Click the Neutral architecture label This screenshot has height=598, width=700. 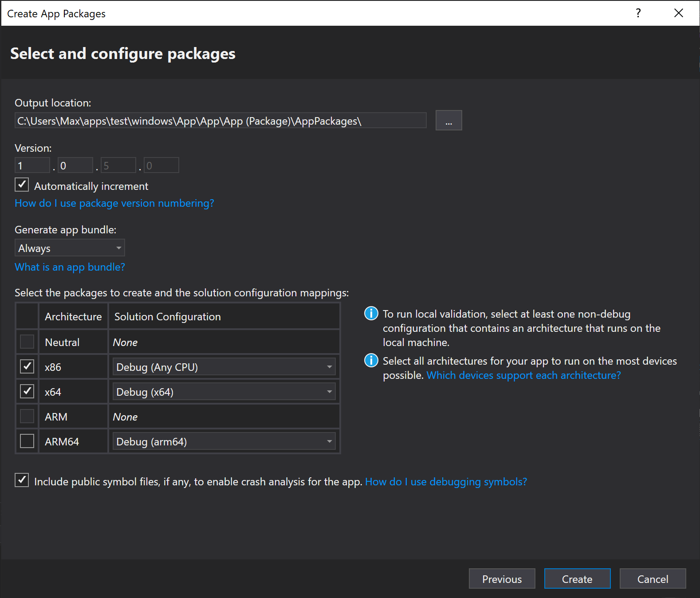tap(62, 342)
